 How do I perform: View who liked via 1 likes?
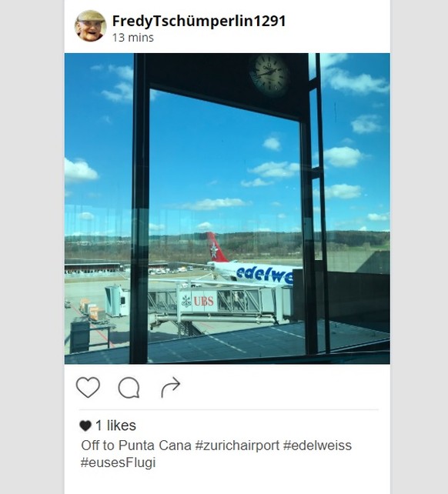tap(115, 426)
